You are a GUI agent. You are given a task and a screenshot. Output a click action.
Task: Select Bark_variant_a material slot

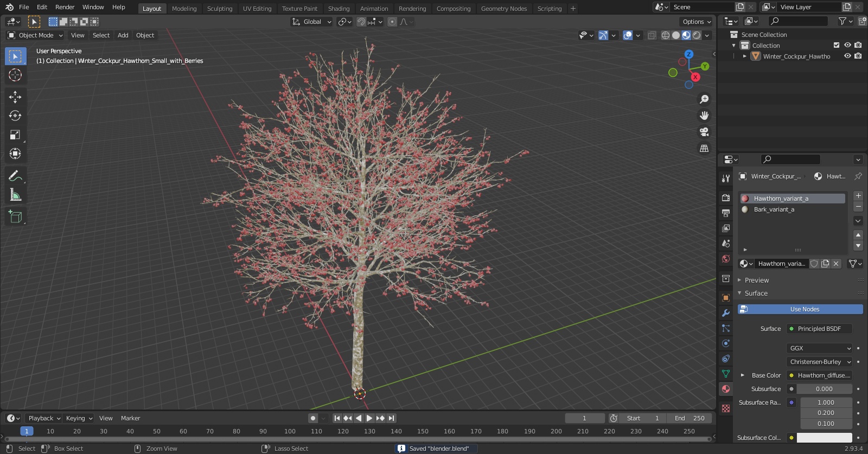click(x=793, y=209)
